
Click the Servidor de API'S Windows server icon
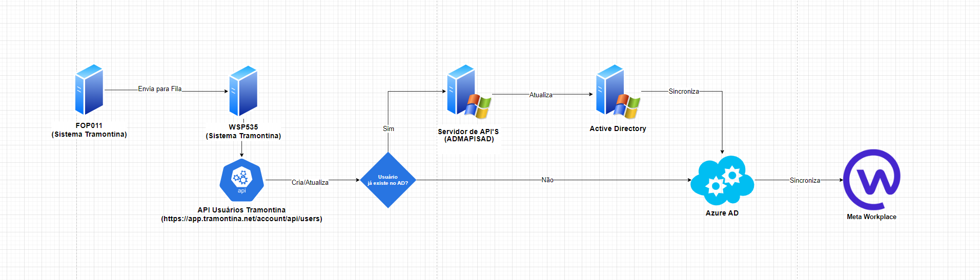click(x=468, y=92)
